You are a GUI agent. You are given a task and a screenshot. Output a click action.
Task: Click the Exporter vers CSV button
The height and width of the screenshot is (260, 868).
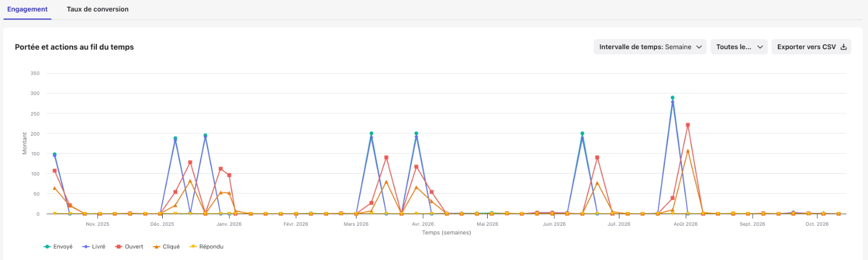tap(811, 47)
